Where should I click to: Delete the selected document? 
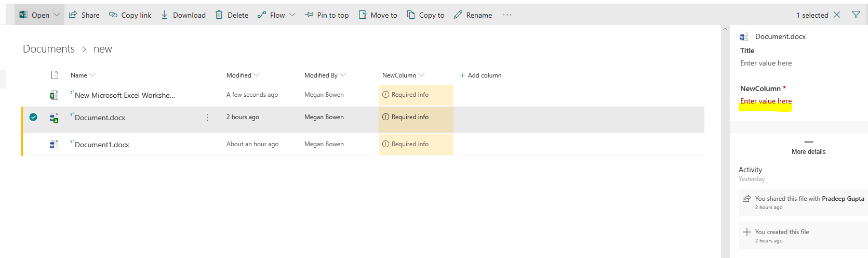(232, 15)
